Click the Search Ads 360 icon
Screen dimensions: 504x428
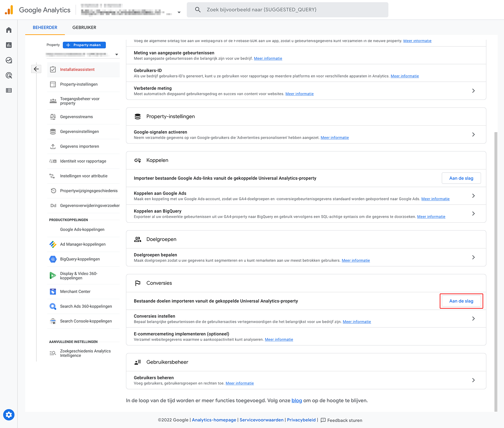[53, 306]
